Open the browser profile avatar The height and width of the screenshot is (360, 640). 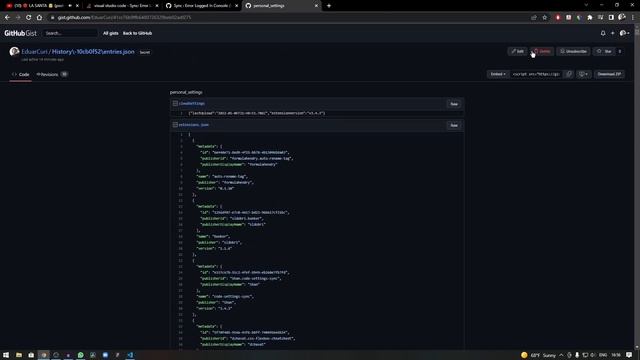[622, 18]
